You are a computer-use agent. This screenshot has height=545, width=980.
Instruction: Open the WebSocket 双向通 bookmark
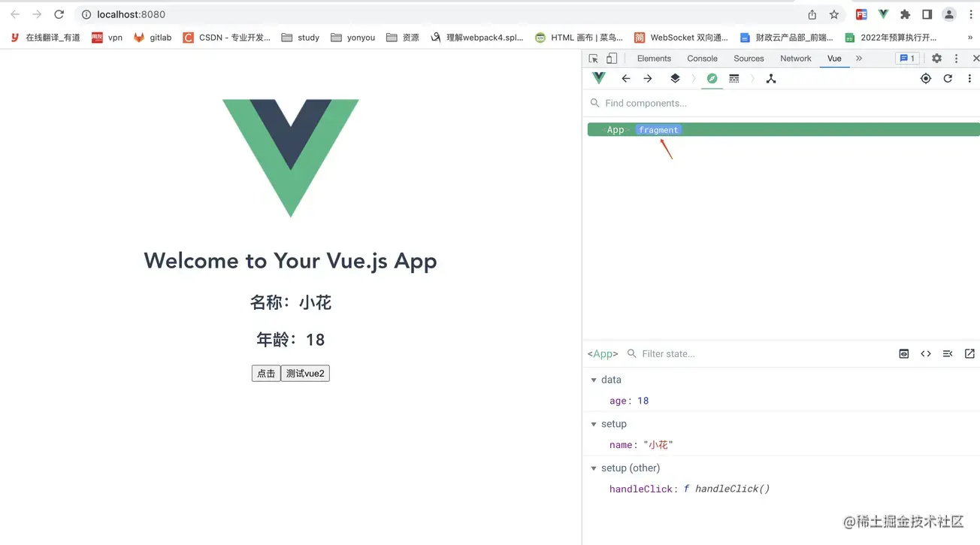pyautogui.click(x=681, y=37)
